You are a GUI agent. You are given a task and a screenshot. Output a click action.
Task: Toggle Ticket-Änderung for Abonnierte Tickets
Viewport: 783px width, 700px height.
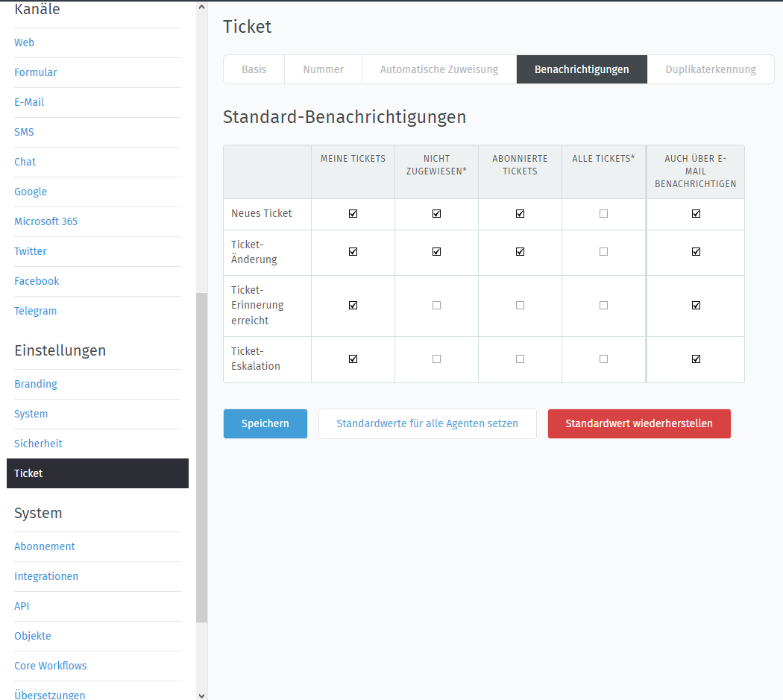click(x=520, y=252)
